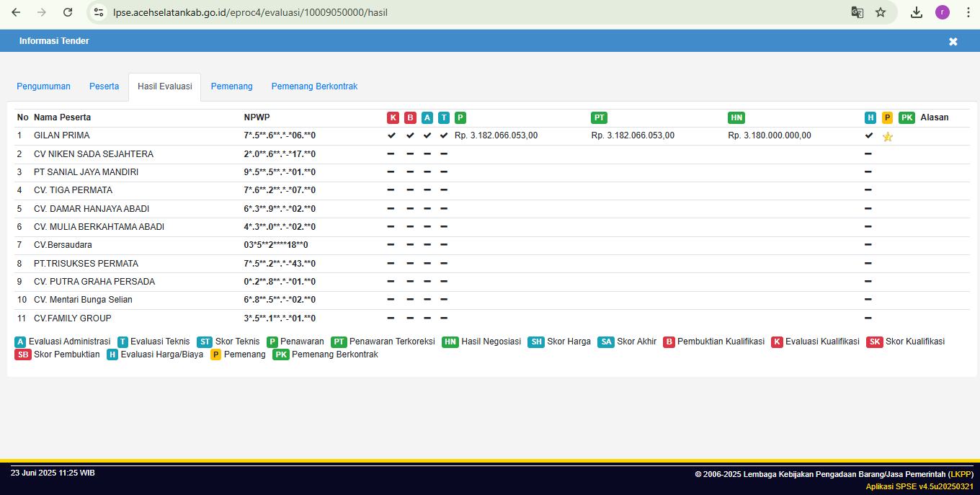Go back using the browser back arrow
This screenshot has height=495, width=980.
pos(16,12)
